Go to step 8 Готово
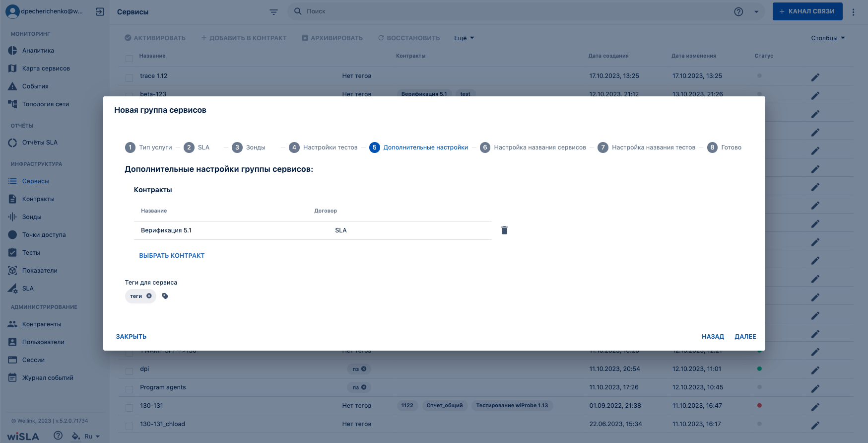868x443 pixels. point(724,148)
